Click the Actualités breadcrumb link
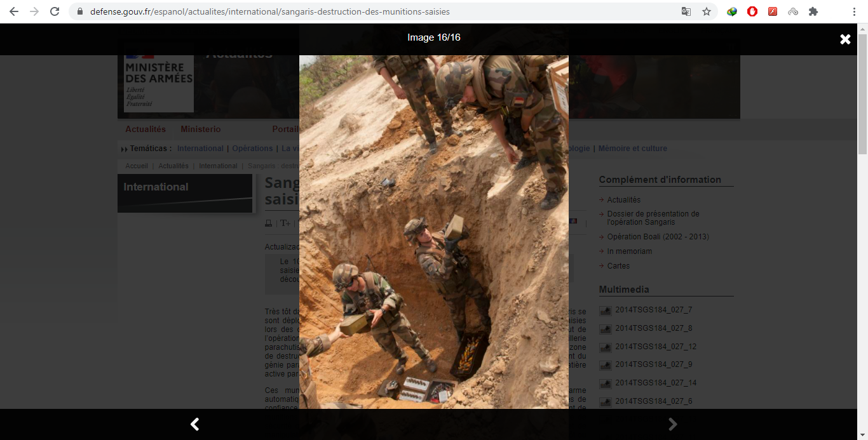 173,166
